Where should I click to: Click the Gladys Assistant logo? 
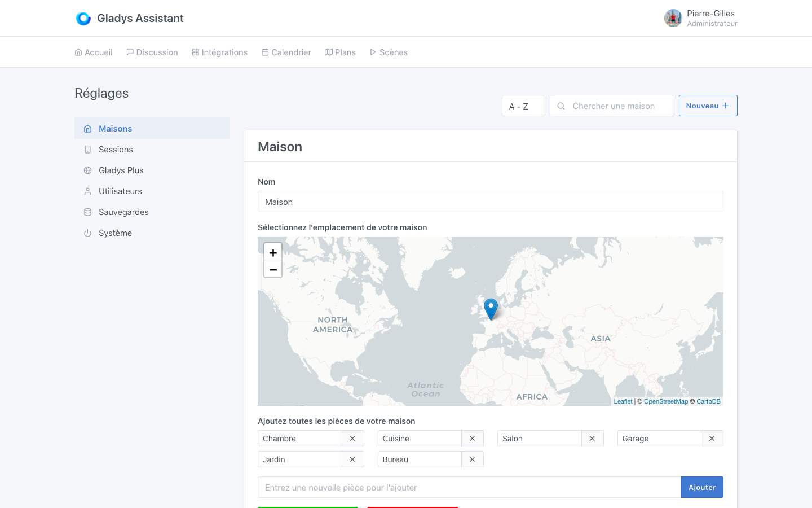83,18
